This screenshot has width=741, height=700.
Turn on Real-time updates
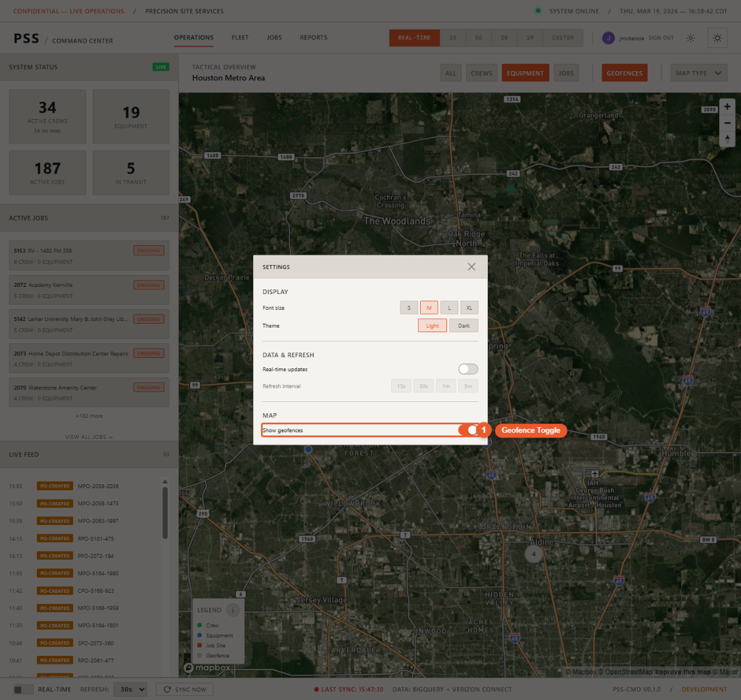(x=468, y=369)
